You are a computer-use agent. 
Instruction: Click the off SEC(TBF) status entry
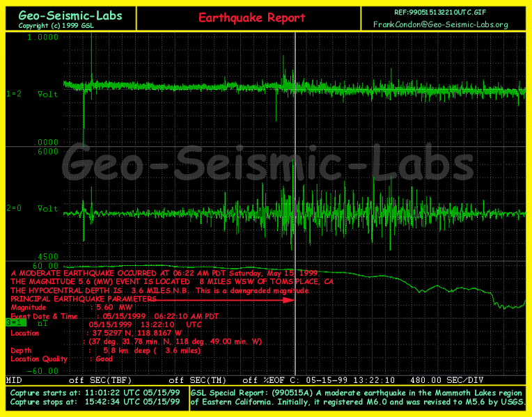pos(100,380)
